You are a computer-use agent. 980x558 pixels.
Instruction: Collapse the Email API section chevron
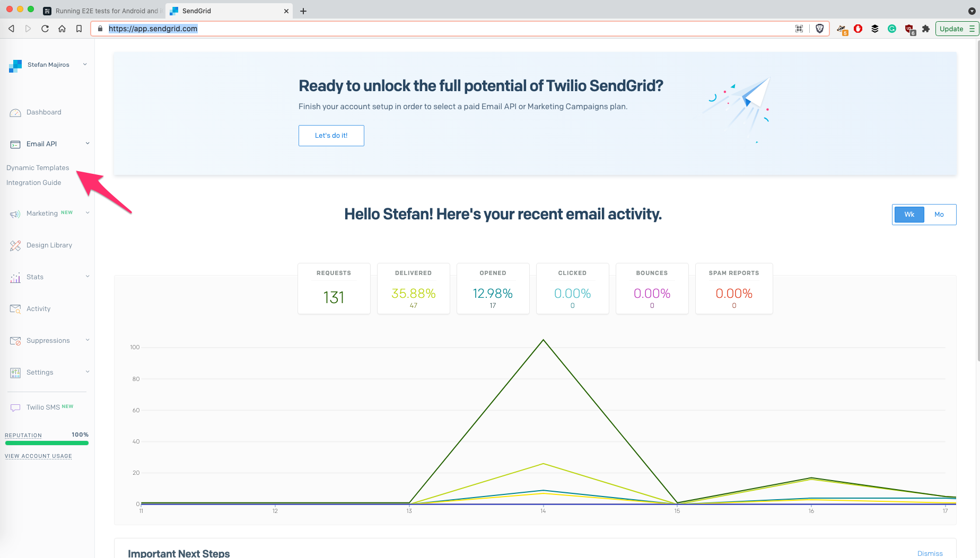click(x=87, y=144)
